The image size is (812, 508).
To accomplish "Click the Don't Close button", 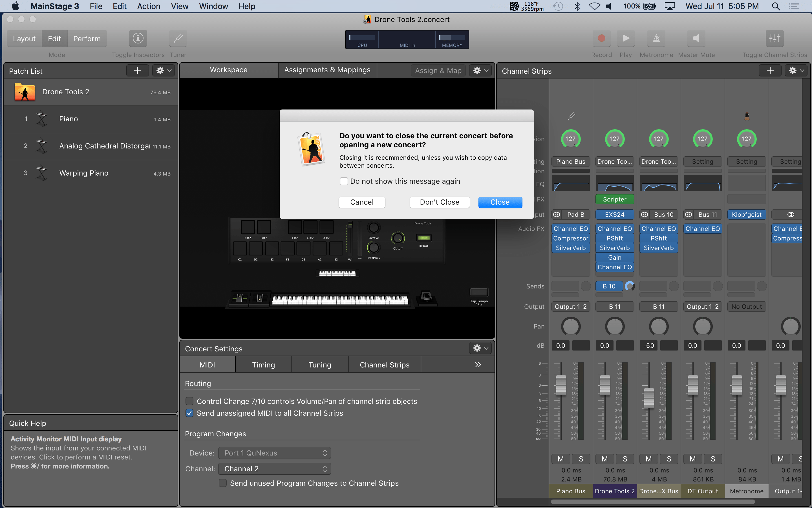I will click(440, 202).
